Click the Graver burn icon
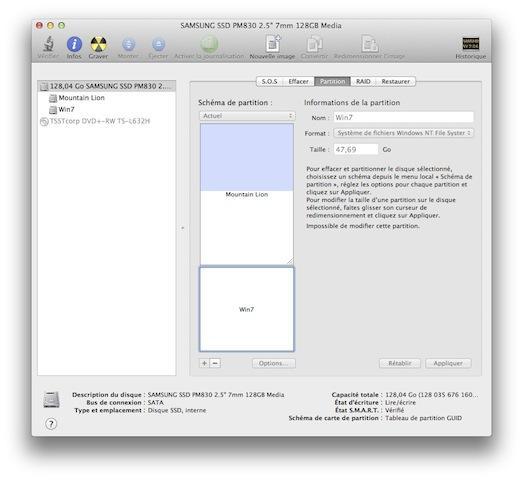Screen dimensions: 523x480 click(98, 44)
